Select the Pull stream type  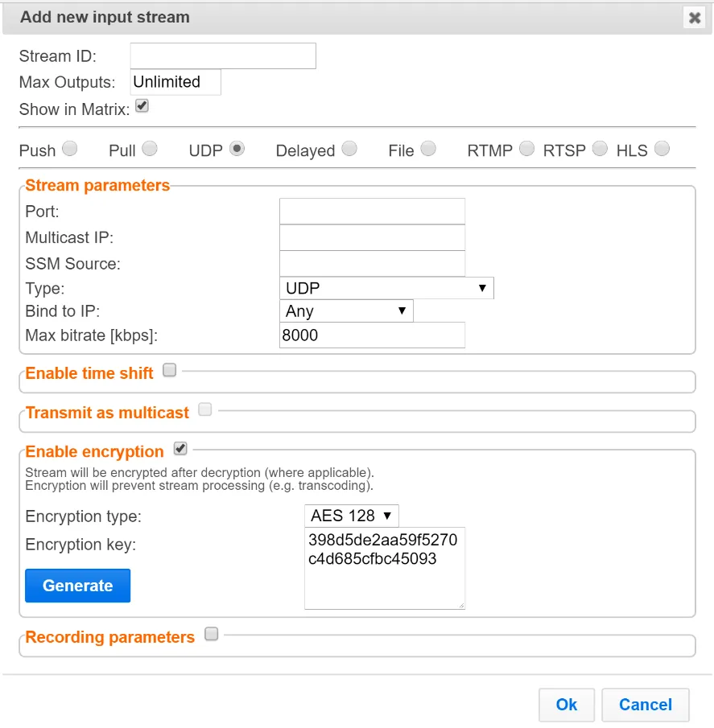pyautogui.click(x=150, y=149)
